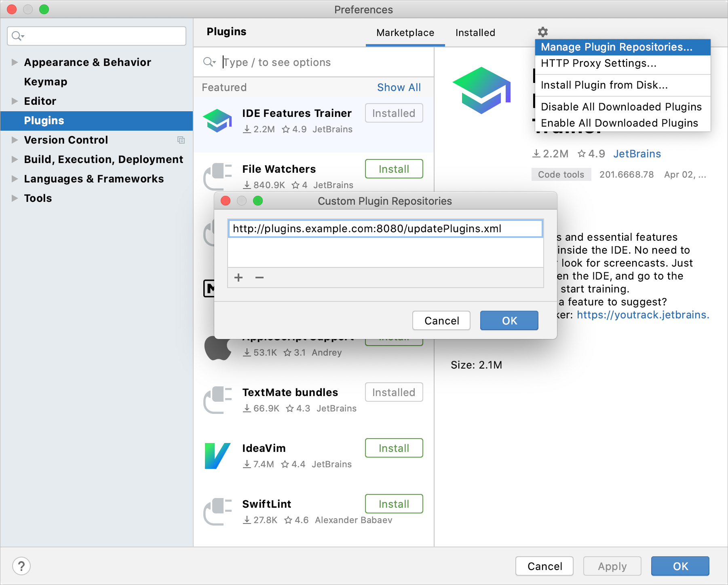The width and height of the screenshot is (728, 585).
Task: Click the large IDE Features Trainer logo
Action: tap(482, 91)
